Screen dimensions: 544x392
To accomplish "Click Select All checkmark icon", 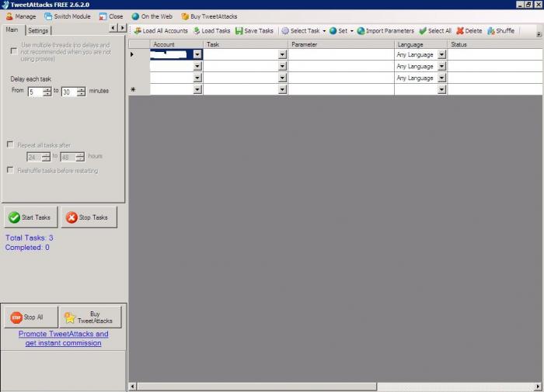I will point(423,31).
